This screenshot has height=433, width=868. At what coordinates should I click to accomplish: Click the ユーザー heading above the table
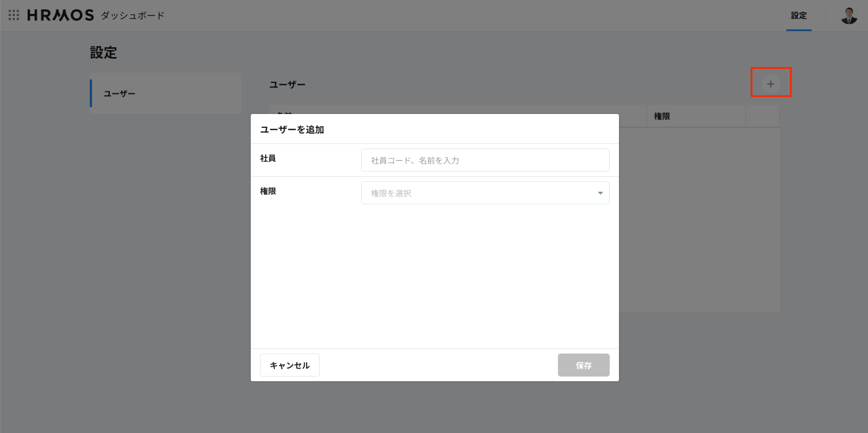tap(288, 84)
